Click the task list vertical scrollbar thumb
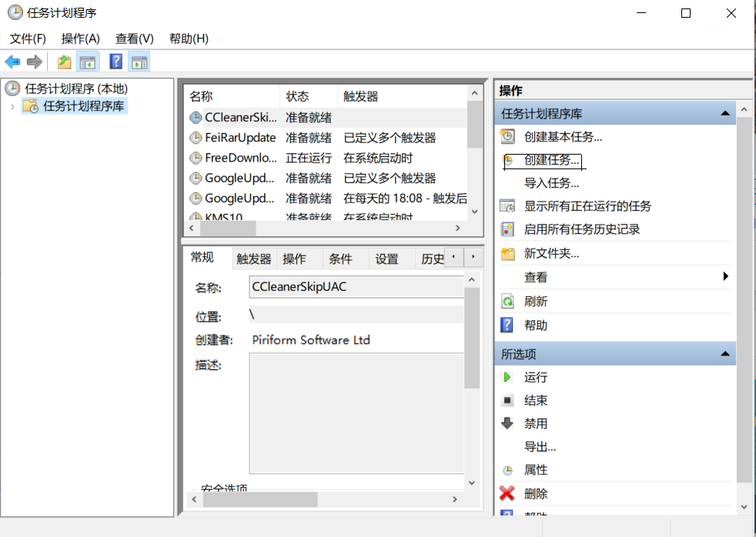The width and height of the screenshot is (756, 537). click(475, 125)
